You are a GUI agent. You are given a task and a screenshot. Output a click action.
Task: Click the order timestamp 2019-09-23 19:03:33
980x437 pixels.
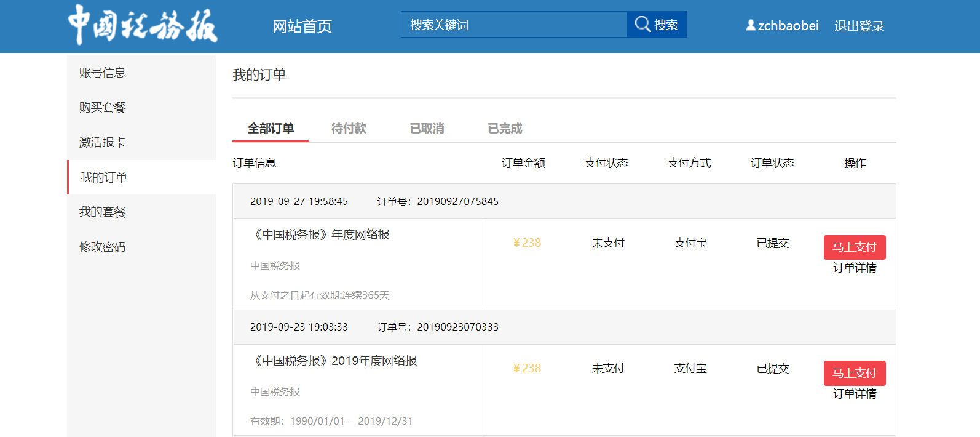click(x=299, y=327)
